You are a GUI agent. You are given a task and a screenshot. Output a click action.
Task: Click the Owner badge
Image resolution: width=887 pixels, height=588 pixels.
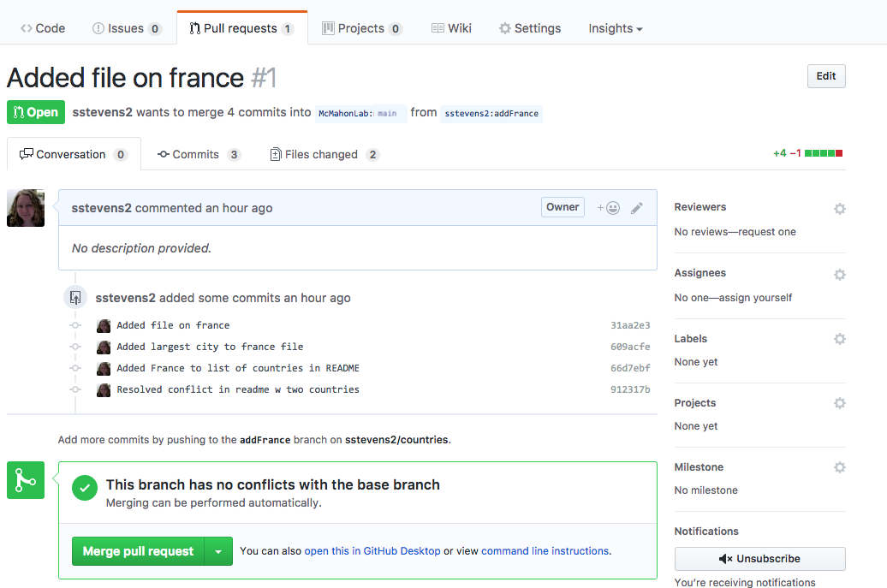point(563,207)
